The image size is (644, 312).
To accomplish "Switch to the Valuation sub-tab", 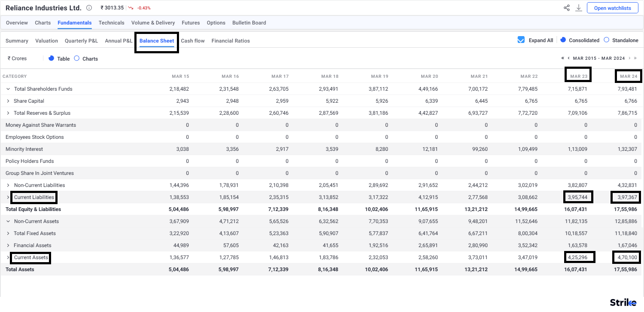I will 46,41.
